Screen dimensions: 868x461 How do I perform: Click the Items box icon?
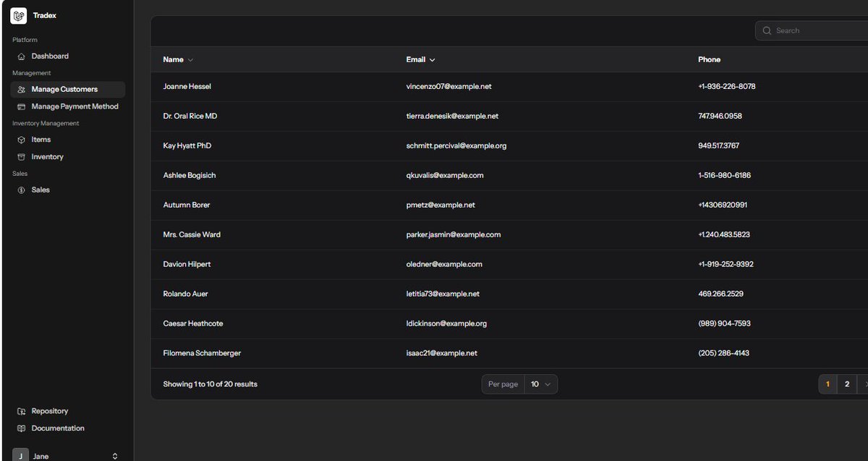[22, 140]
